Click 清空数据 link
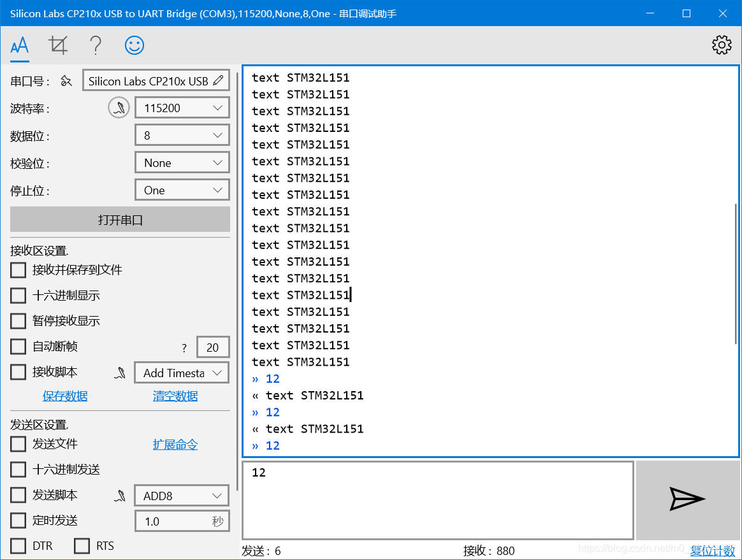Viewport: 742px width, 560px height. pos(175,396)
